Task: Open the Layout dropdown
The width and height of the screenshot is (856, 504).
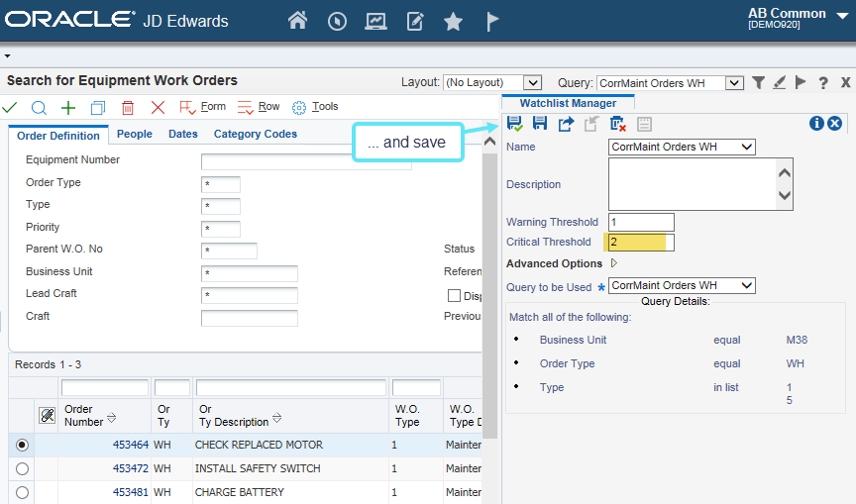Action: [532, 83]
